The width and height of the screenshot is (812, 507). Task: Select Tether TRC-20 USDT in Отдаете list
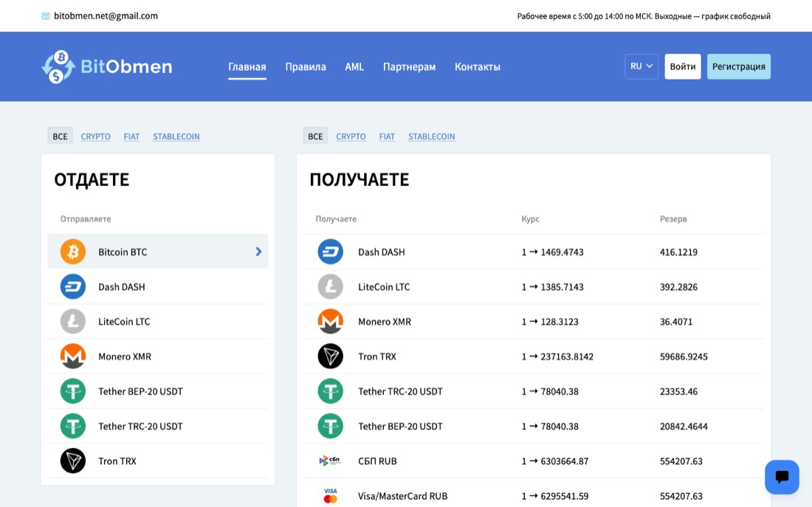coord(158,426)
